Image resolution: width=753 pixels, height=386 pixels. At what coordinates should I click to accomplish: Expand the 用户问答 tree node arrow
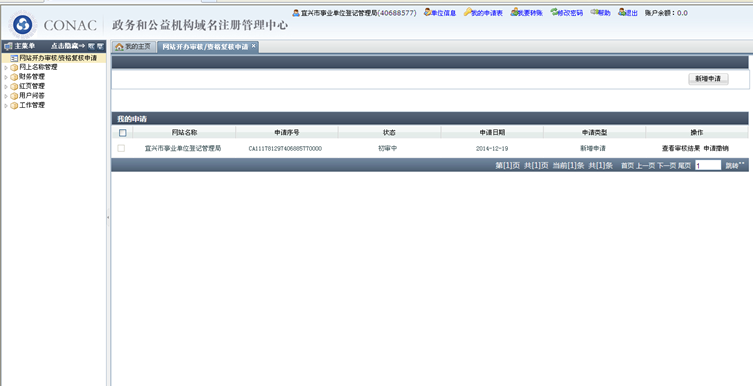click(6, 96)
